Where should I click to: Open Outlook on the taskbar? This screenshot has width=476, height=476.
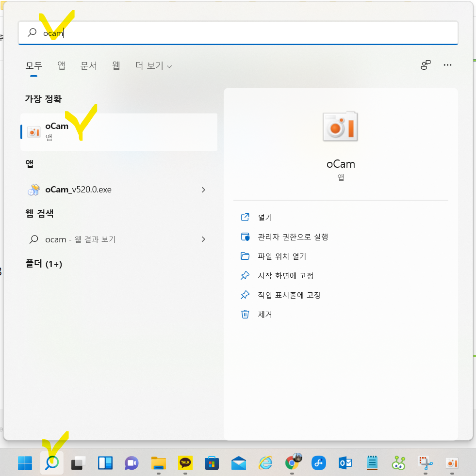[x=345, y=463]
